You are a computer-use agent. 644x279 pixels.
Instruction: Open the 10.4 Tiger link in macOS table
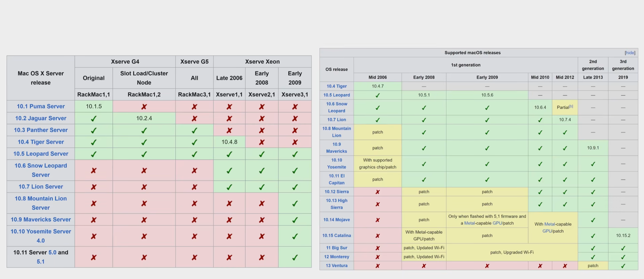[x=337, y=86]
